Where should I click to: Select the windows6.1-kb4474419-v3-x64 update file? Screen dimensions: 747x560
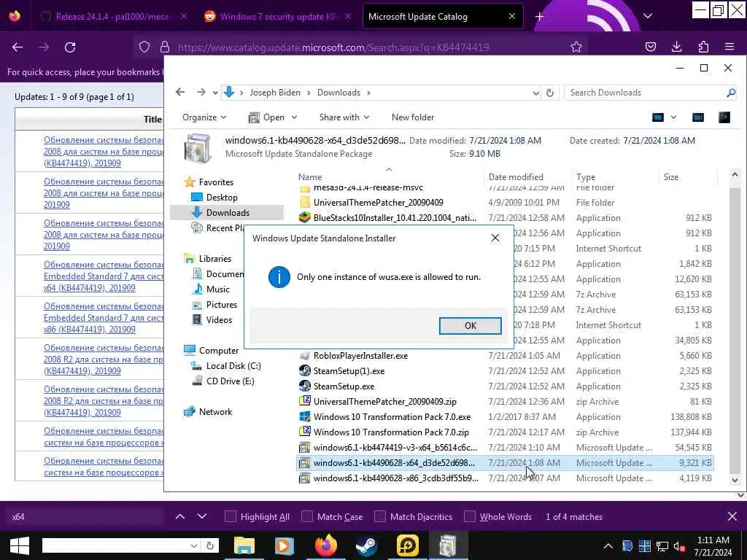pos(395,447)
